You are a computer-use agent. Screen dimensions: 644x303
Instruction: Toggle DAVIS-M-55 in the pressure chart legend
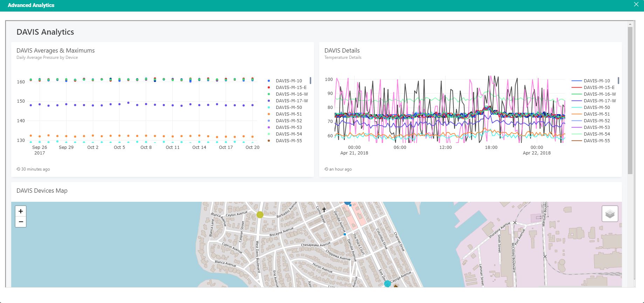click(288, 141)
